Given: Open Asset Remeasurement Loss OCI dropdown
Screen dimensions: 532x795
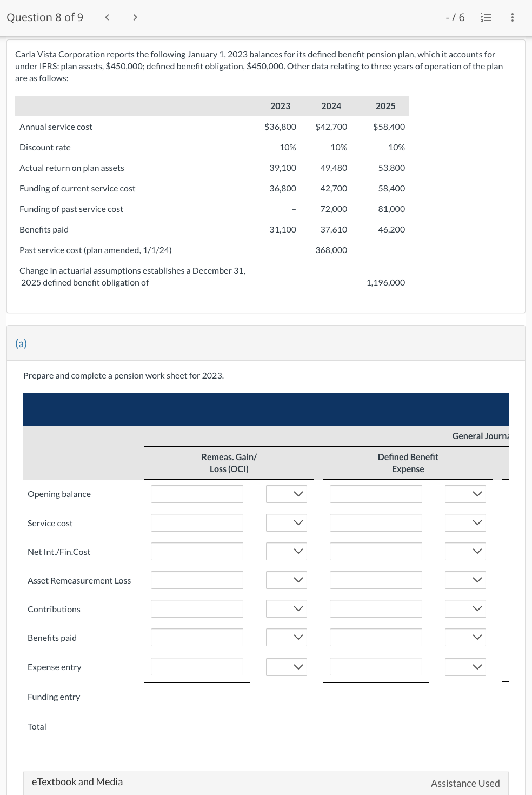Looking at the screenshot, I should [x=286, y=580].
